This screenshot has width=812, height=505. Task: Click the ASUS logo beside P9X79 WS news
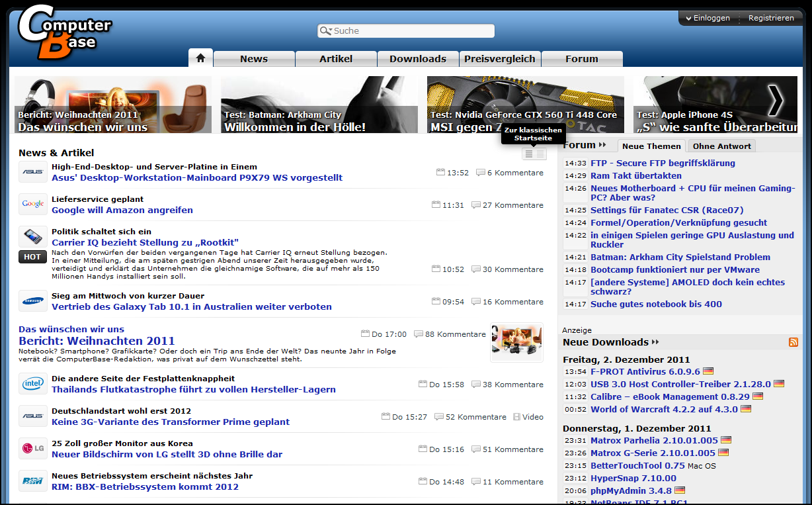coord(33,172)
